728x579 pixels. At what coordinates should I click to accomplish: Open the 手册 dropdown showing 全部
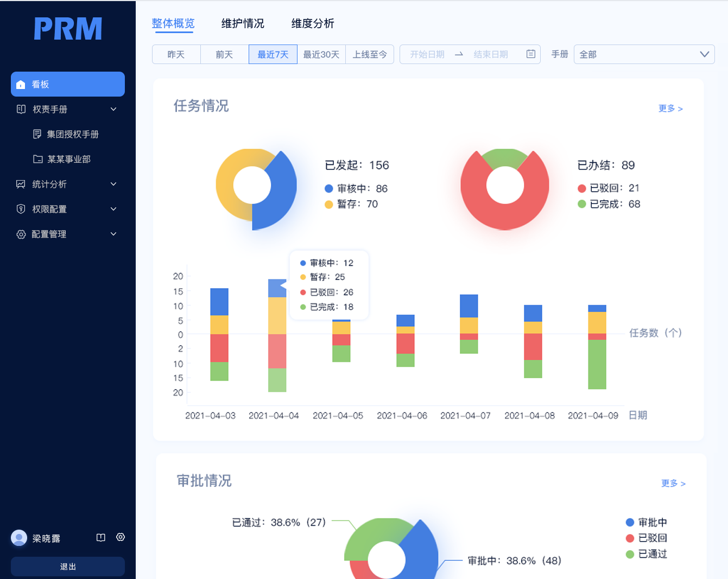tap(644, 54)
